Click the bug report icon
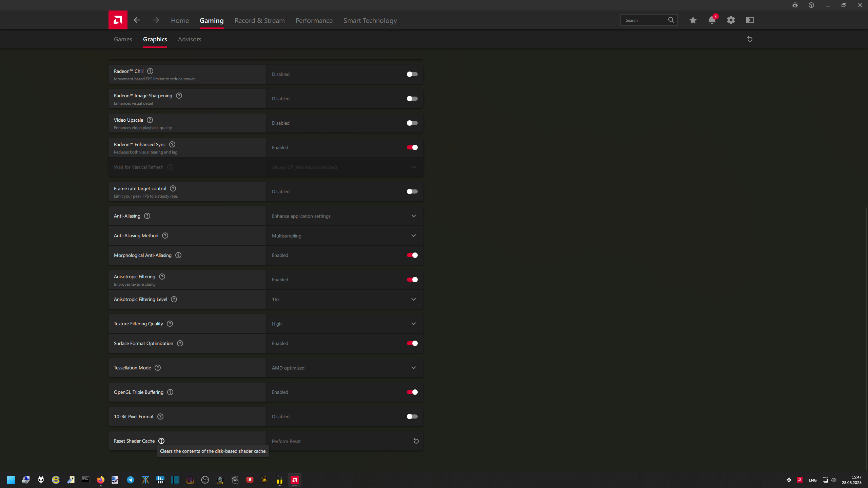The width and height of the screenshot is (868, 488). click(795, 5)
